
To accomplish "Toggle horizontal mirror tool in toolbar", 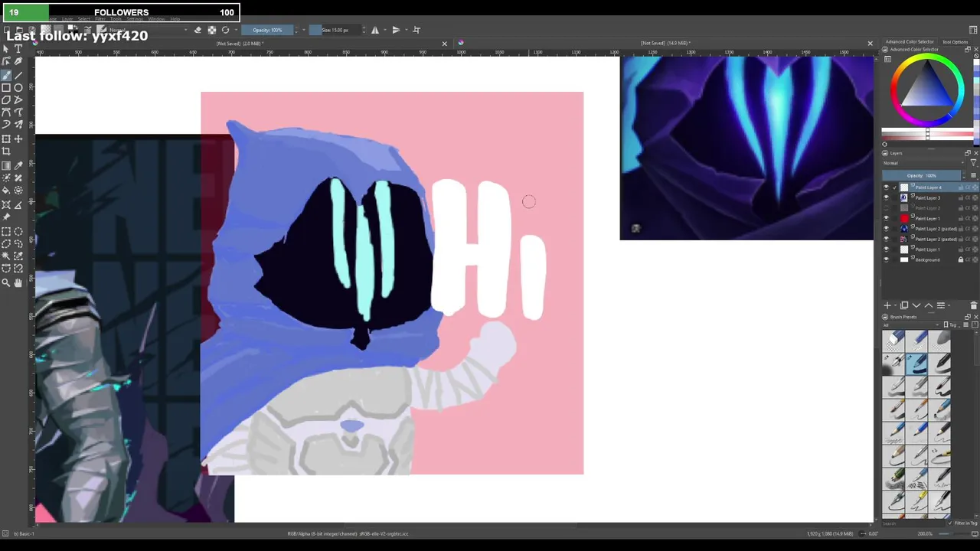I will pos(375,30).
